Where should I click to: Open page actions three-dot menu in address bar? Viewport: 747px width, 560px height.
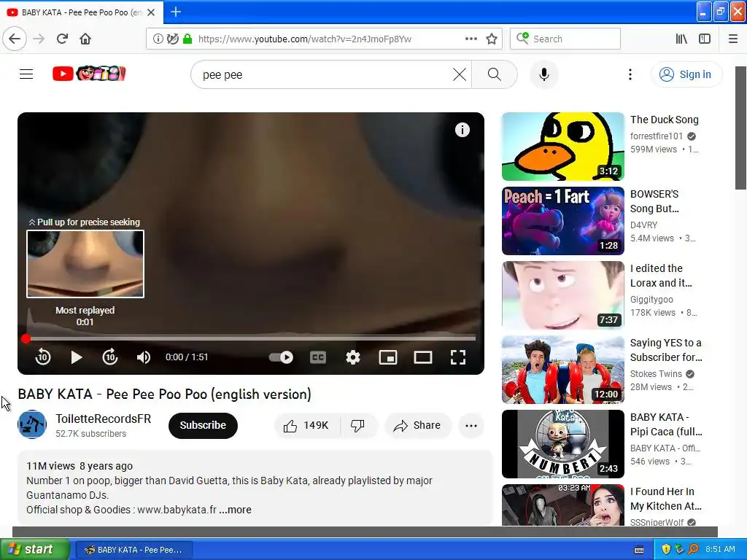point(471,39)
